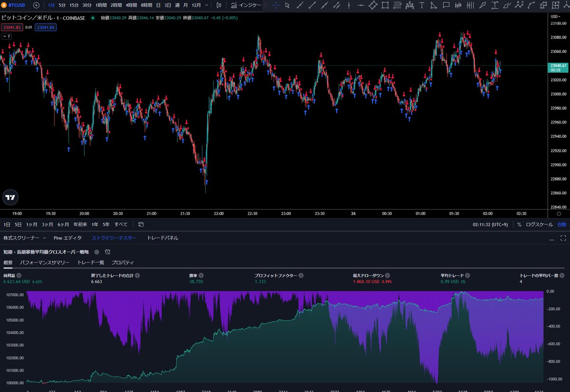Image resolution: width=570 pixels, height=392 pixels.
Task: Click the go-to-date icon beside すべて
Action: coord(140,224)
